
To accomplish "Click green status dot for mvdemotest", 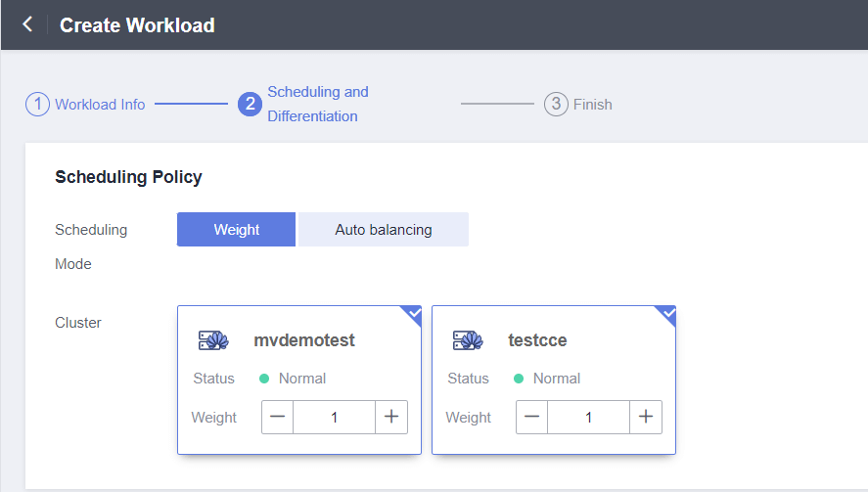I will tap(264, 379).
